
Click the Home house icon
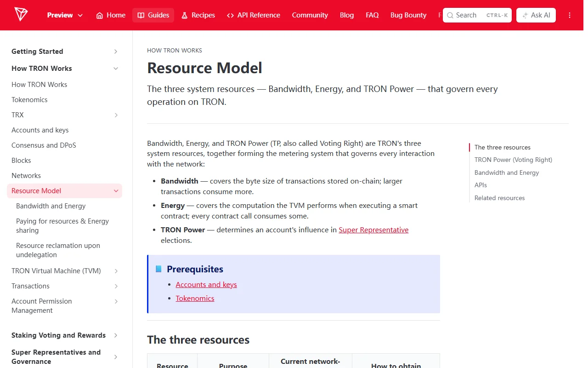pyautogui.click(x=100, y=15)
